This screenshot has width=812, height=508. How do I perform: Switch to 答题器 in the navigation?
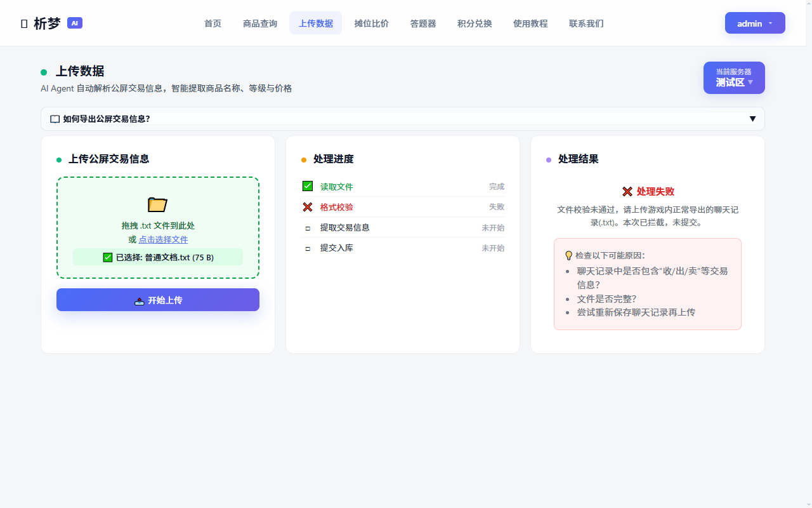423,23
